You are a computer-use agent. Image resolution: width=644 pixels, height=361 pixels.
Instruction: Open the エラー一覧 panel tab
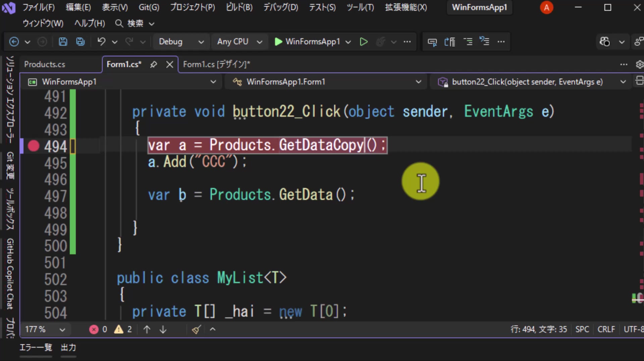(36, 348)
